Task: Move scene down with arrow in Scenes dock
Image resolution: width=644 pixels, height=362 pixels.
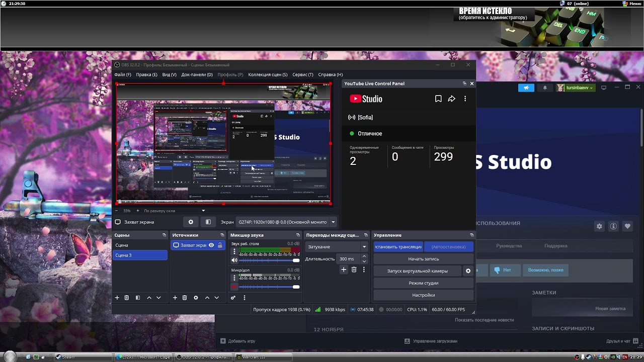Action: pos(158,298)
